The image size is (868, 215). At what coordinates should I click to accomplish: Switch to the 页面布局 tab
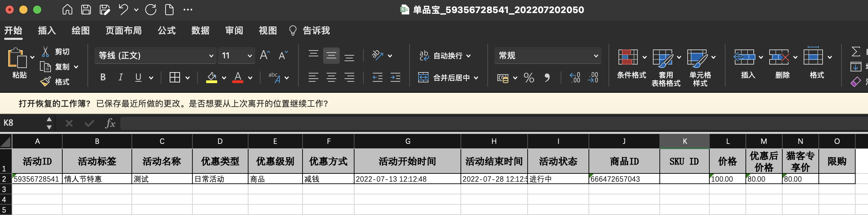click(x=124, y=31)
